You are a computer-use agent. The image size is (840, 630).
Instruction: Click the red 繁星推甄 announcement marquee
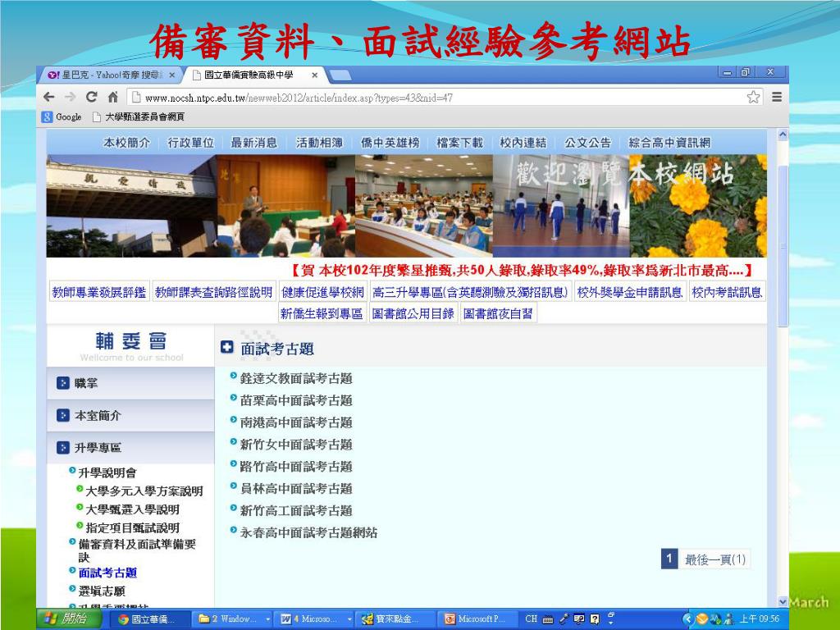521,270
